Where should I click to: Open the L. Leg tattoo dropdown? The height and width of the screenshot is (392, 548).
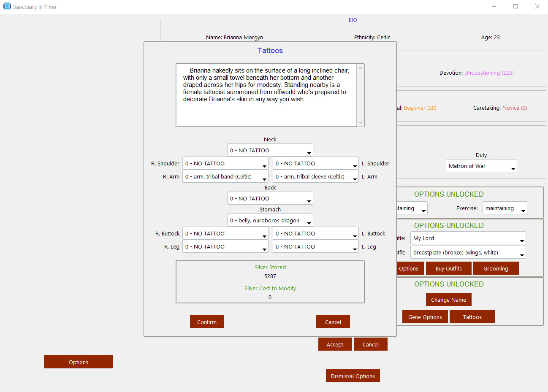coord(316,247)
